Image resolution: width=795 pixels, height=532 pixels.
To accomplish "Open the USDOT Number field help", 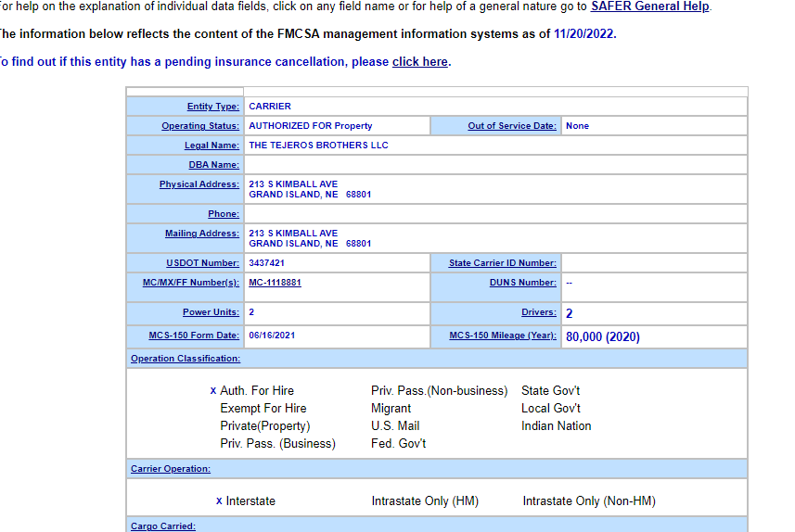I will tap(203, 263).
